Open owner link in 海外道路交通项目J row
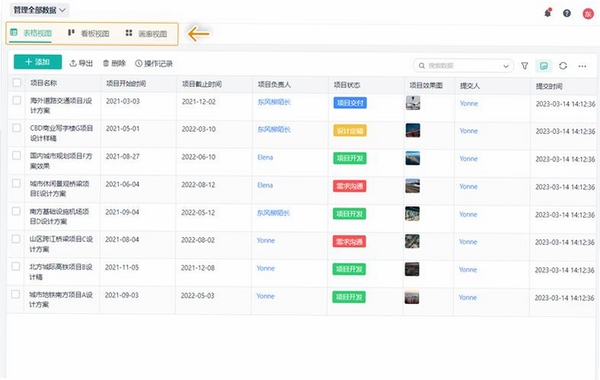 pos(274,102)
